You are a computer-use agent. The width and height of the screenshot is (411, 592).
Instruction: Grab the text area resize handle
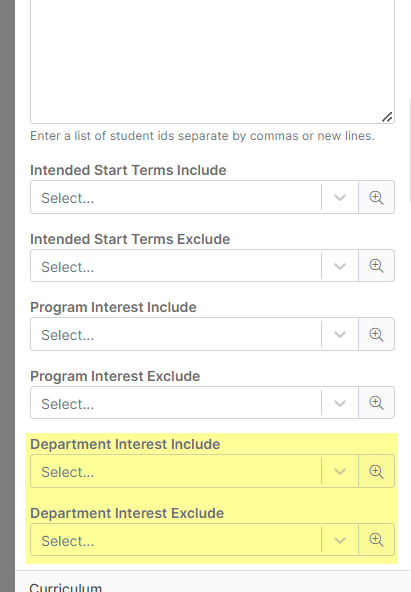[x=387, y=117]
